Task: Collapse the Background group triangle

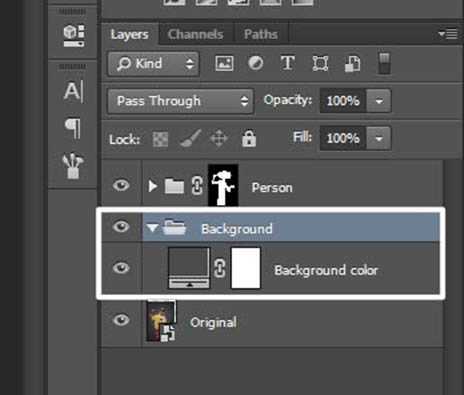Action: tap(152, 228)
